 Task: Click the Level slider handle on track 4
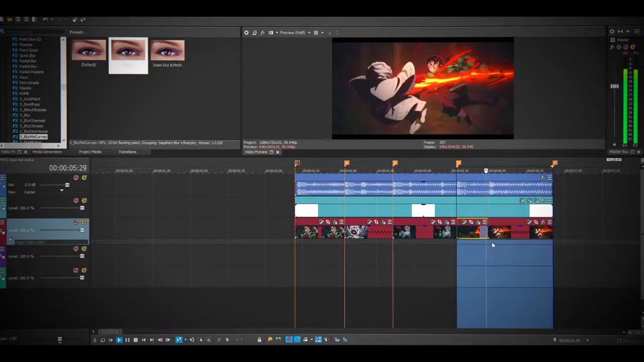point(82,256)
